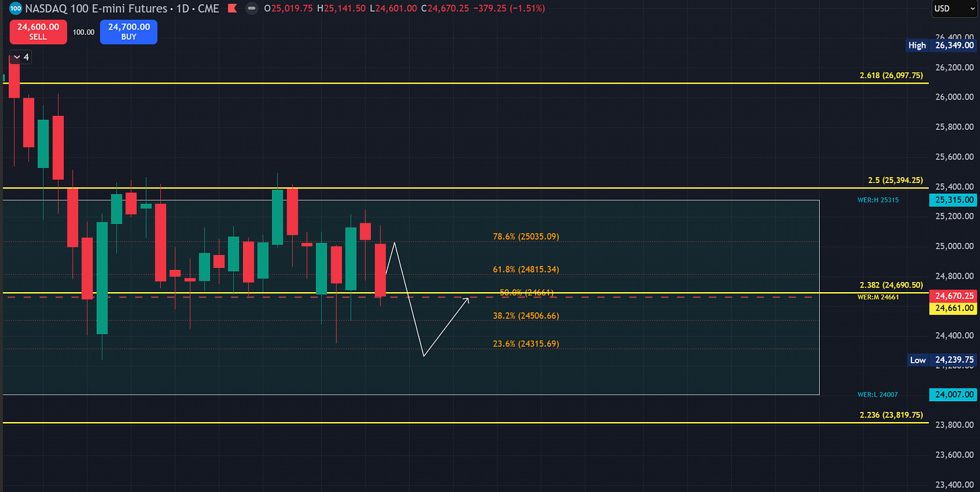Image resolution: width=980 pixels, height=492 pixels.
Task: Click the Low 24,239.75 price label
Action: coord(942,360)
